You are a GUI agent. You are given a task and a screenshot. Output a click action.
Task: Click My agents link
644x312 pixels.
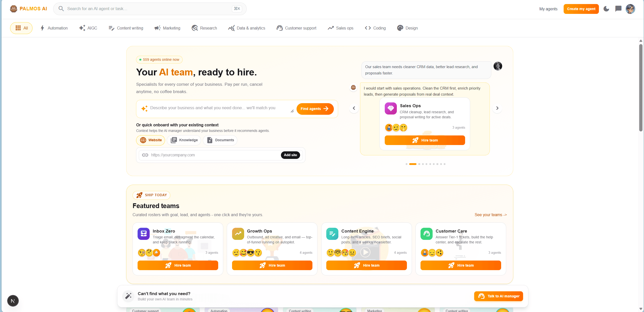pyautogui.click(x=548, y=9)
